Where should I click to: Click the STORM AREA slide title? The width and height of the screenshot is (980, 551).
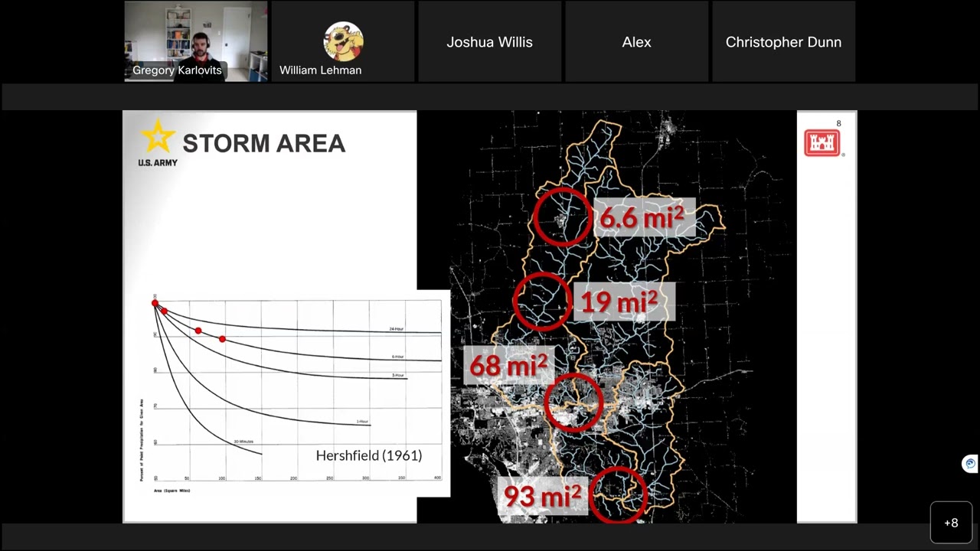(263, 143)
